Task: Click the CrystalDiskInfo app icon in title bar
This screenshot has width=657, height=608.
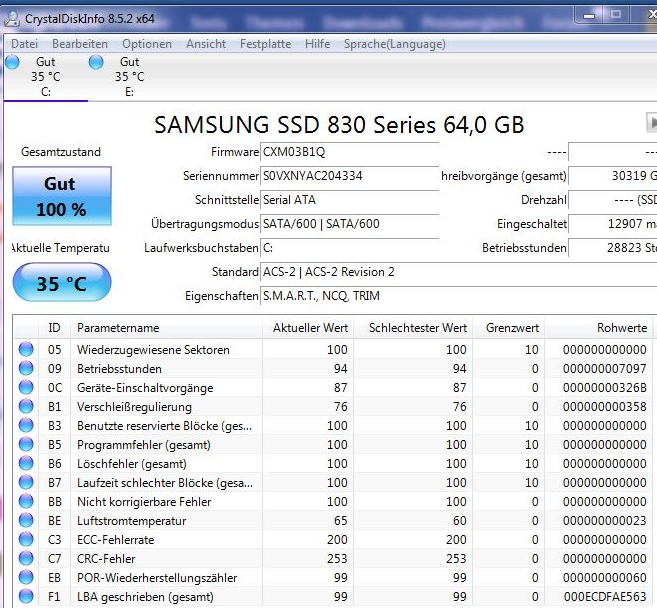Action: pos(13,19)
